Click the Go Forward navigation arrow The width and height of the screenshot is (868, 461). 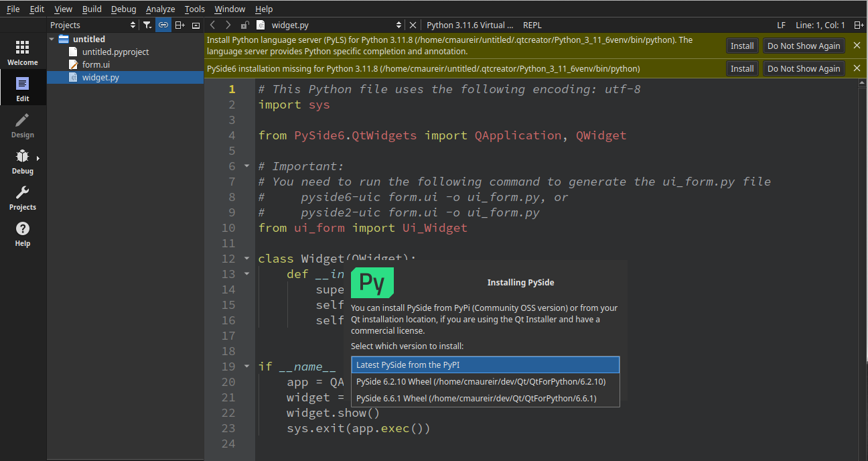[x=227, y=25]
